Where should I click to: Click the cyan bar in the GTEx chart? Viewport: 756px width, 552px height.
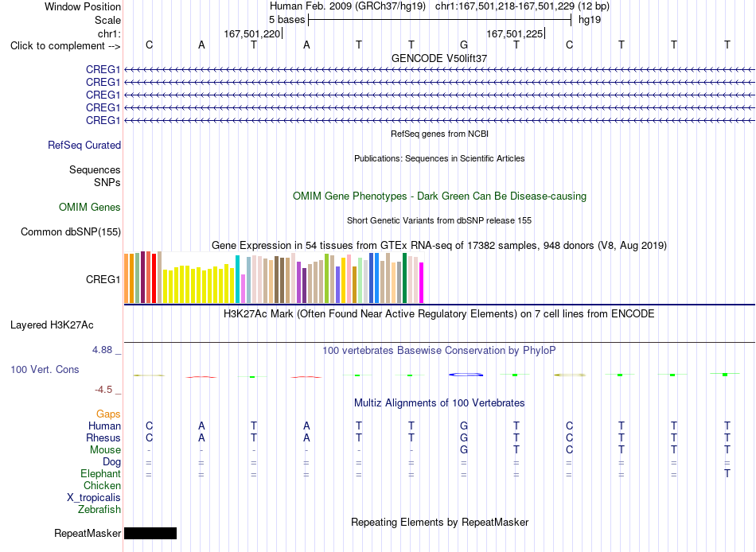[x=238, y=279]
